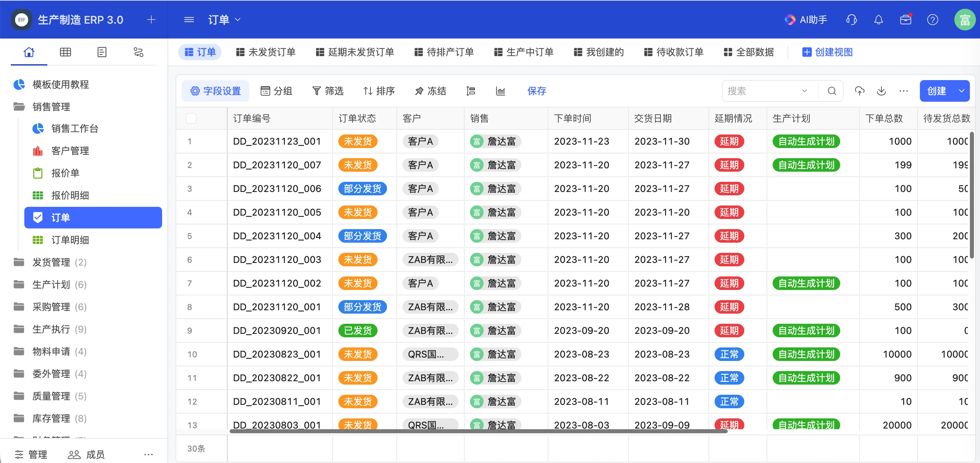Click the chart statistics icon in toolbar

500,91
